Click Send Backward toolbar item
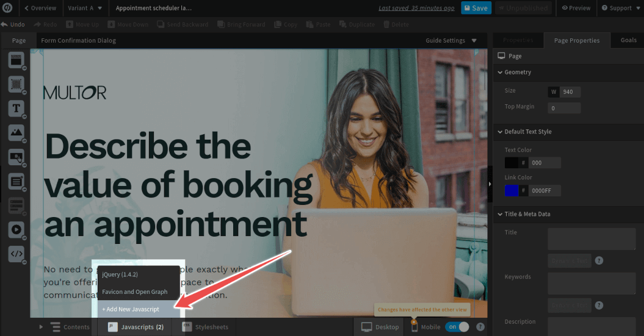 click(183, 24)
